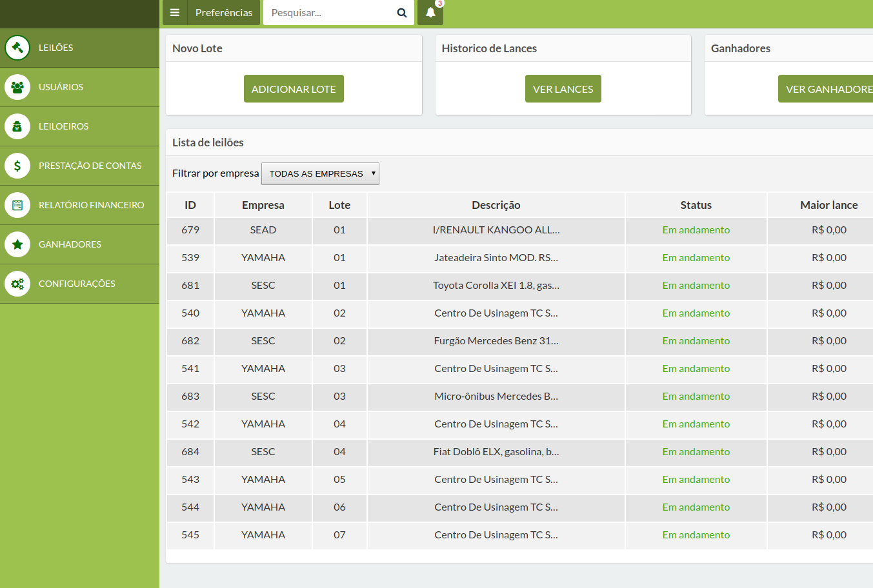The height and width of the screenshot is (588, 873).
Task: Select the Jateadeira Sinto MOD description
Action: pyautogui.click(x=496, y=258)
